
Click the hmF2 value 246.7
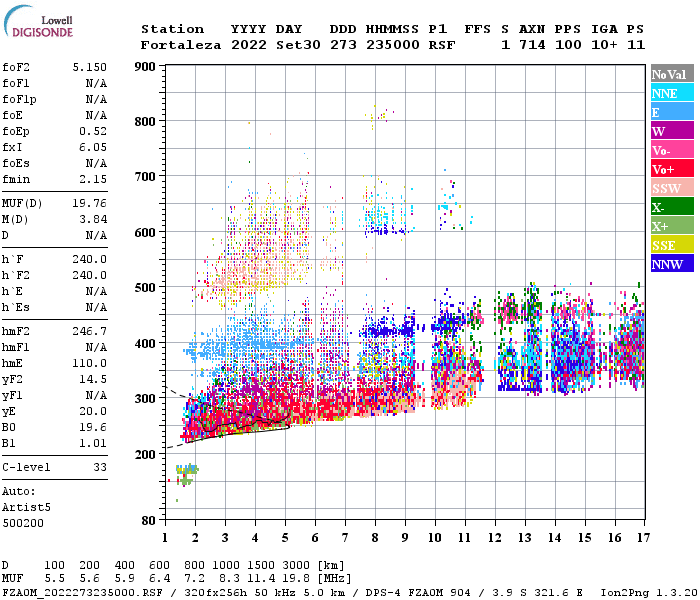90,331
